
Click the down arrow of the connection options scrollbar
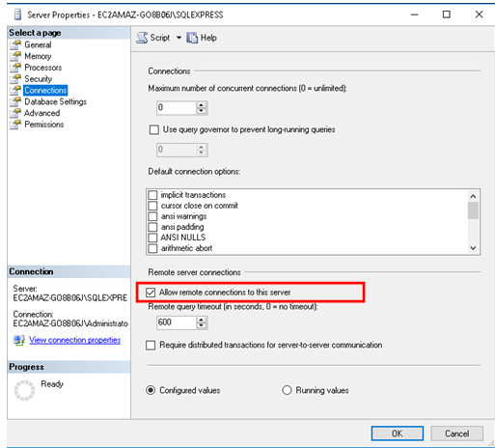point(473,248)
